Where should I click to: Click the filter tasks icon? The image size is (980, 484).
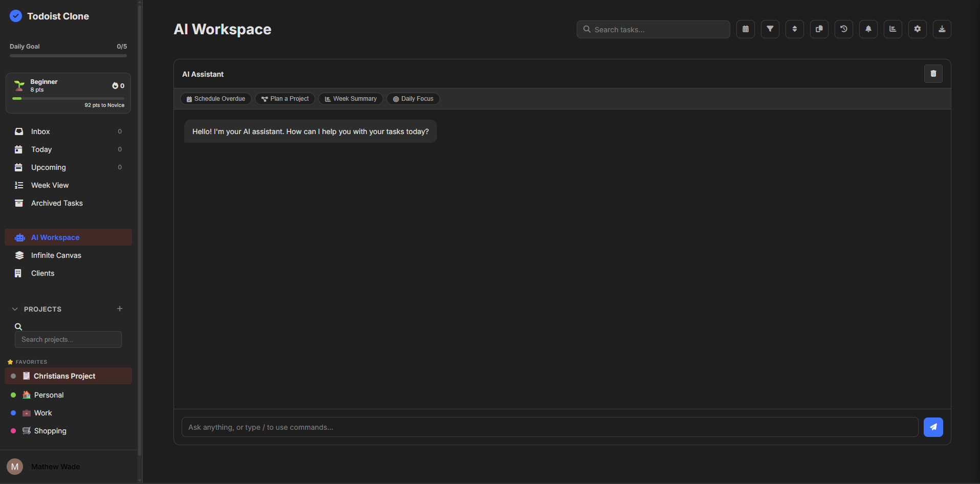point(770,29)
